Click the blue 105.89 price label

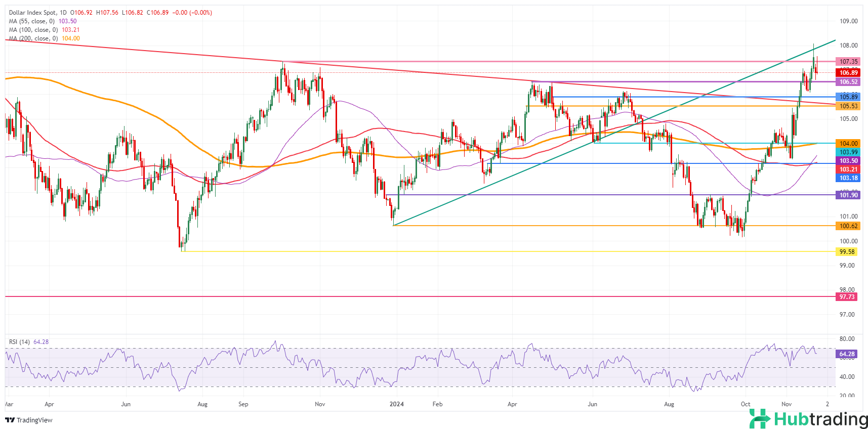(x=848, y=97)
